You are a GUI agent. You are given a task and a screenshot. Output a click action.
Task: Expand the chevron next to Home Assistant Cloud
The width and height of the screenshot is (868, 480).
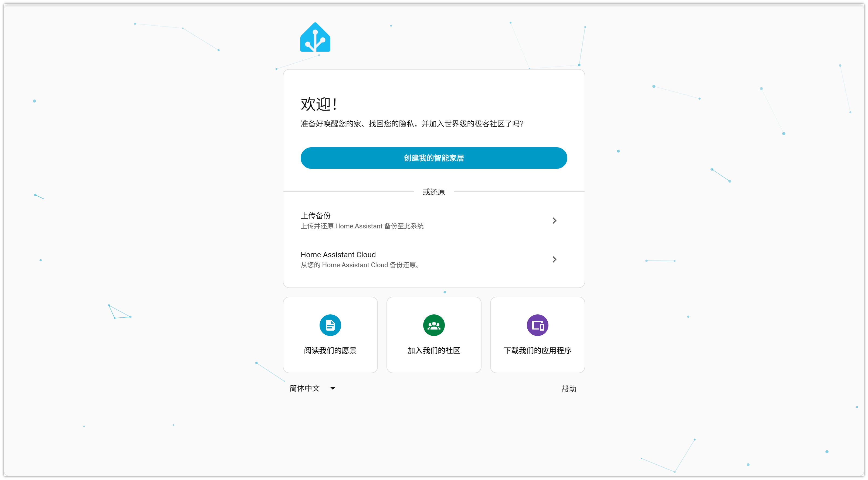[x=554, y=259]
